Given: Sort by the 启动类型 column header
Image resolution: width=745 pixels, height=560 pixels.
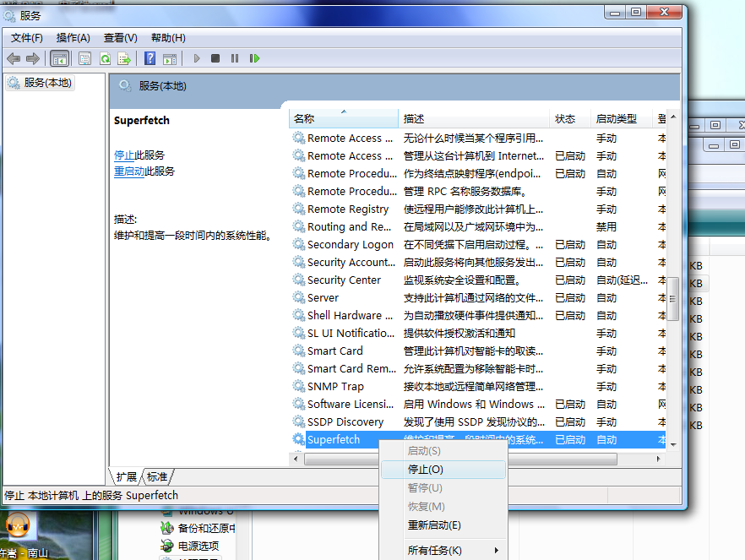Looking at the screenshot, I should pyautogui.click(x=621, y=119).
